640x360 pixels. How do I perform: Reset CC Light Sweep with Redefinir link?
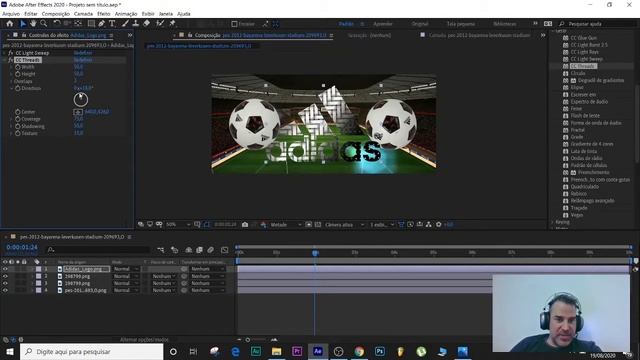(83, 53)
